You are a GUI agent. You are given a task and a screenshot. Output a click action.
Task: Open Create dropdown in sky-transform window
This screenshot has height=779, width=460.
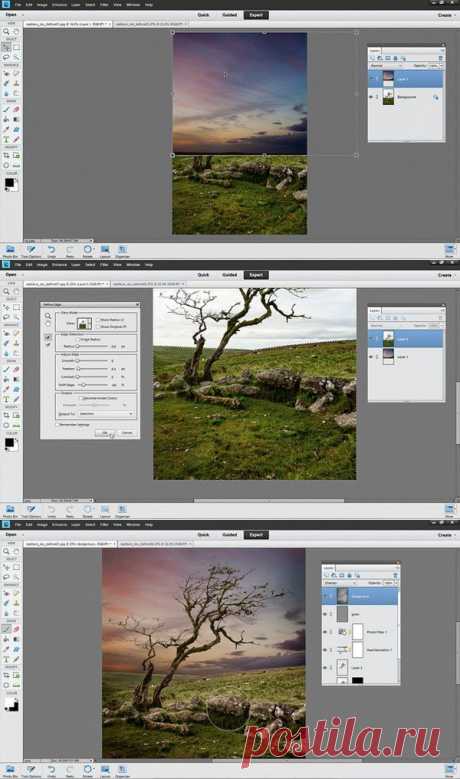tap(446, 15)
